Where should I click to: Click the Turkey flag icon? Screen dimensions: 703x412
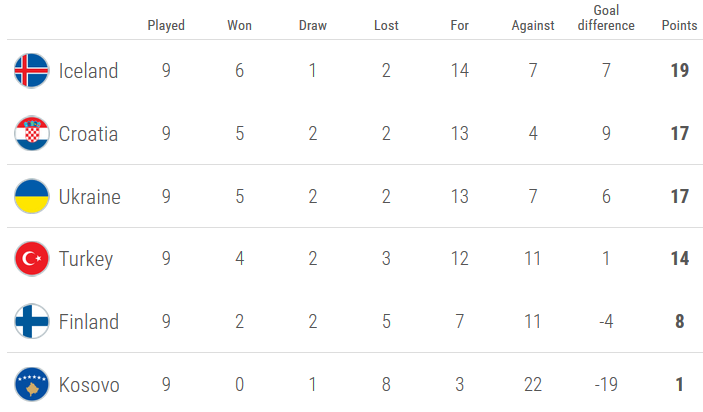pos(32,260)
